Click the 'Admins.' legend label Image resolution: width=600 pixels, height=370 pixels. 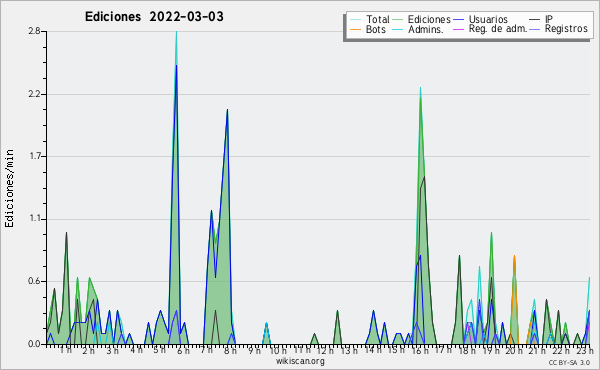point(426,29)
